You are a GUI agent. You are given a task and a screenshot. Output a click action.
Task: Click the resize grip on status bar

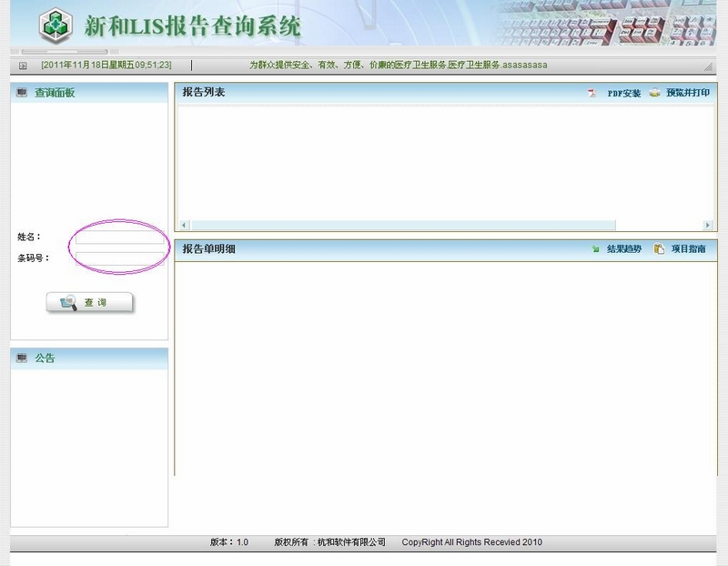coord(708,66)
